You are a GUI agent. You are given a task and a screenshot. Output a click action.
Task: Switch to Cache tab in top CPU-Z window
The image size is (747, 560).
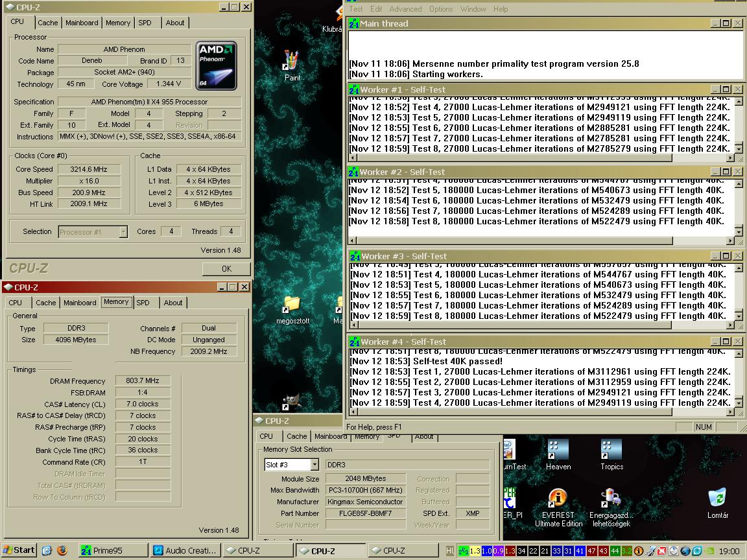point(47,23)
